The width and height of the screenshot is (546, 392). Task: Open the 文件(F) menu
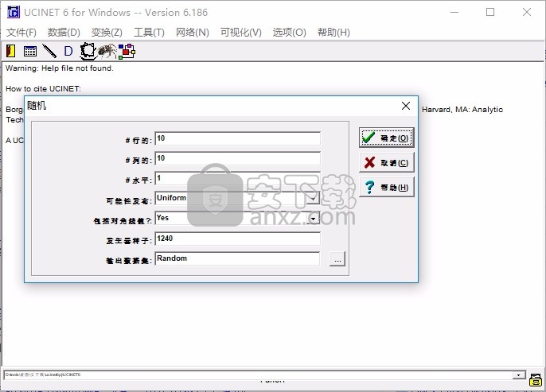coord(21,33)
